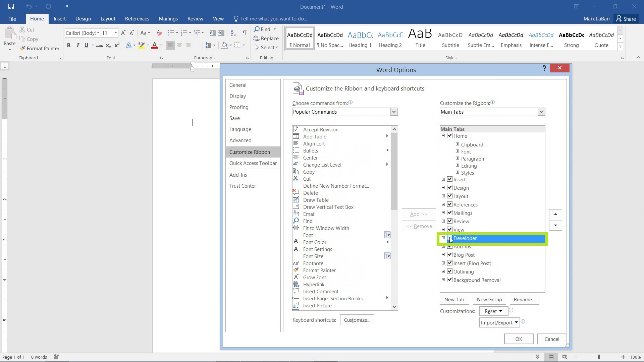Click OK in Word Options
644x362 pixels.
[519, 339]
